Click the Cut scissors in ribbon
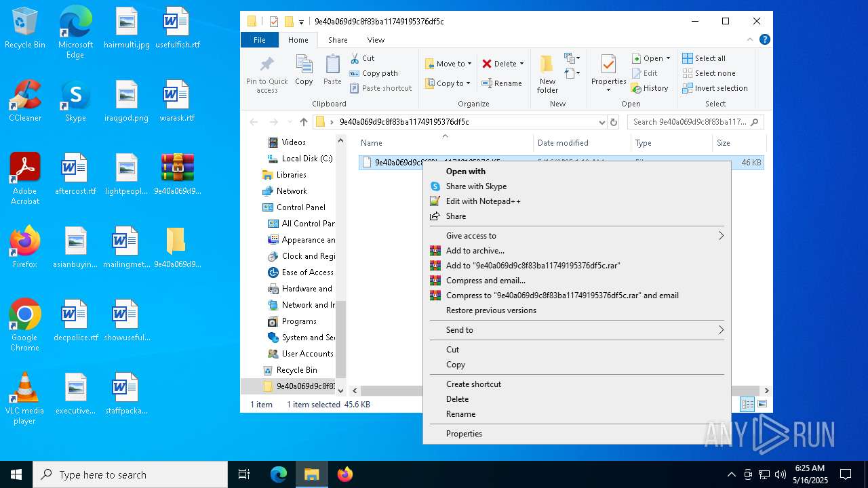 [355, 58]
